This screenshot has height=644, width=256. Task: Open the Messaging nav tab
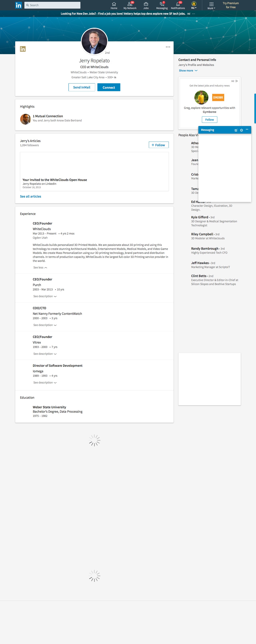coord(162,5)
